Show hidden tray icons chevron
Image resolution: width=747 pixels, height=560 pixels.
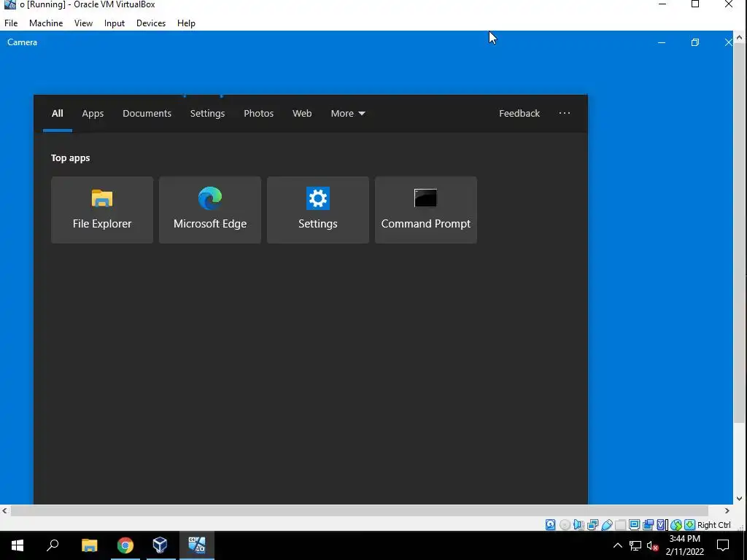tap(617, 545)
